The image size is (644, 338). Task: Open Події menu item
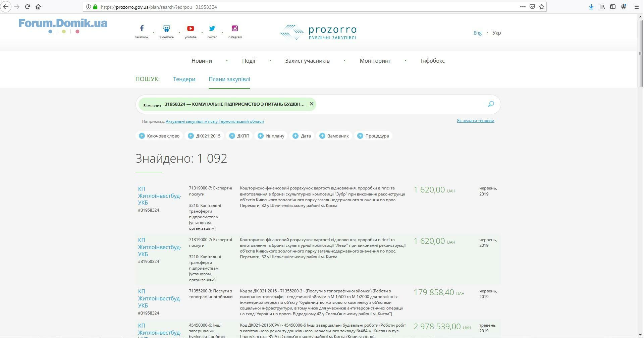[x=249, y=61]
